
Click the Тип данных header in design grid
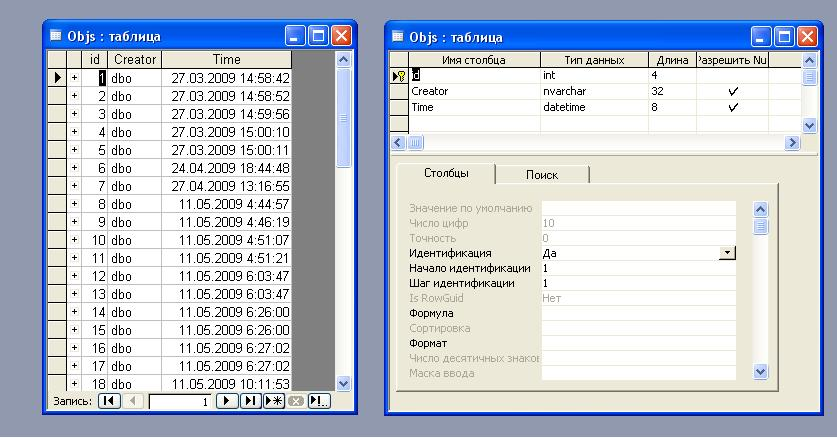click(594, 60)
